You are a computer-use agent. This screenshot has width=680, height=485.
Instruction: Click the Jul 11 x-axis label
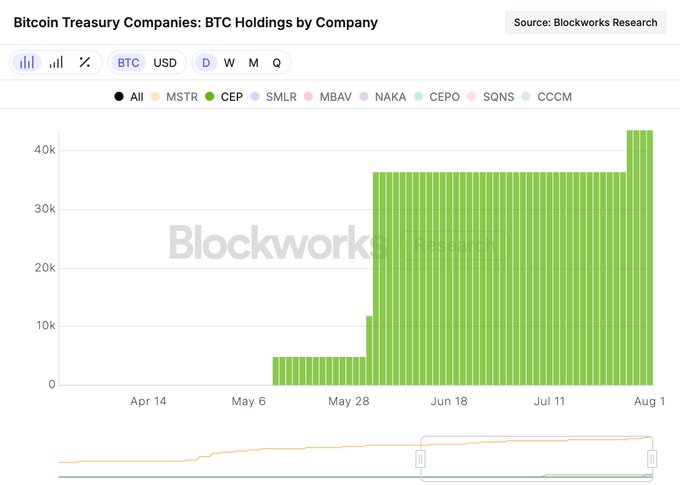[549, 401]
